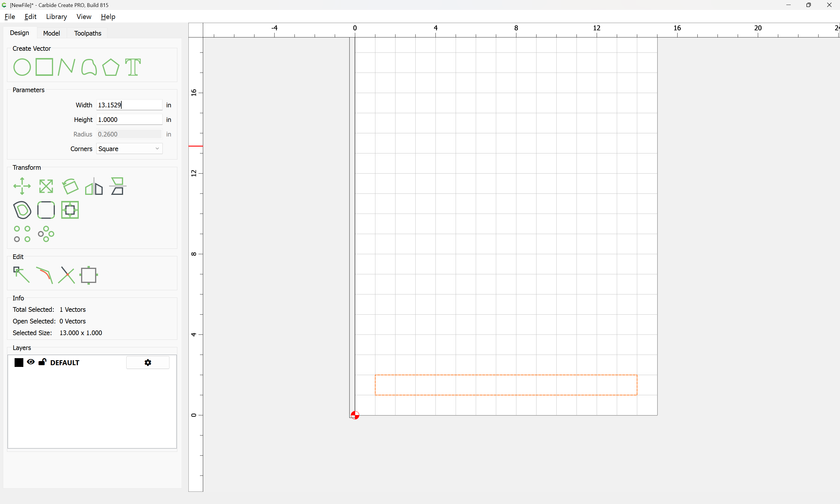Open the Corners dropdown

(x=129, y=149)
